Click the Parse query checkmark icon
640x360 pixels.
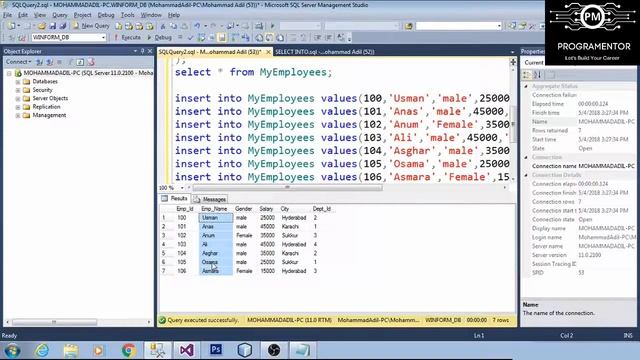[190, 38]
